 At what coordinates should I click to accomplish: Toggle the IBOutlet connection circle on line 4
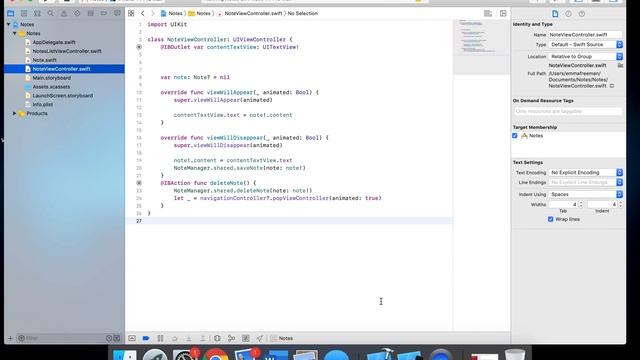(139, 47)
